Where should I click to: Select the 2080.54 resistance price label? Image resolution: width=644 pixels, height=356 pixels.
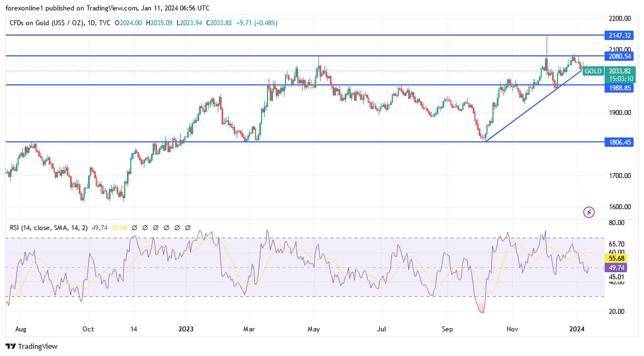click(619, 56)
